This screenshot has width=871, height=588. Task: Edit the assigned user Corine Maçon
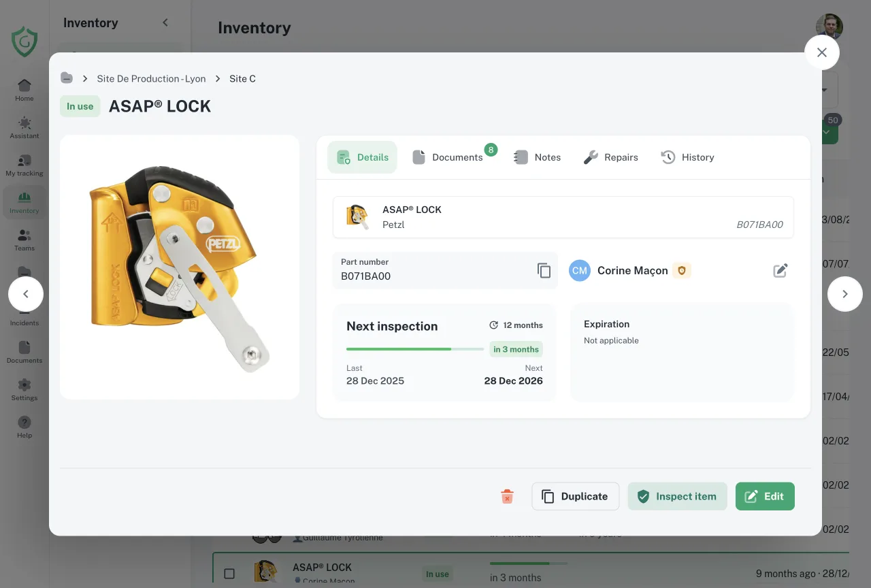point(780,270)
